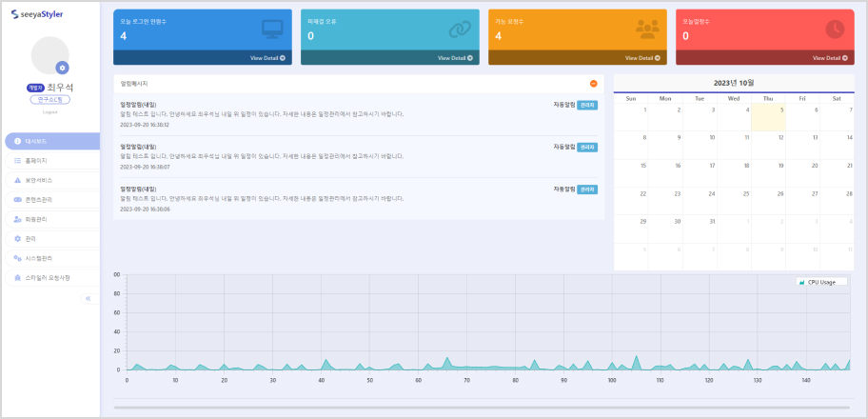Select October 12 in calendar
The width and height of the screenshot is (868, 419).
coord(768,145)
